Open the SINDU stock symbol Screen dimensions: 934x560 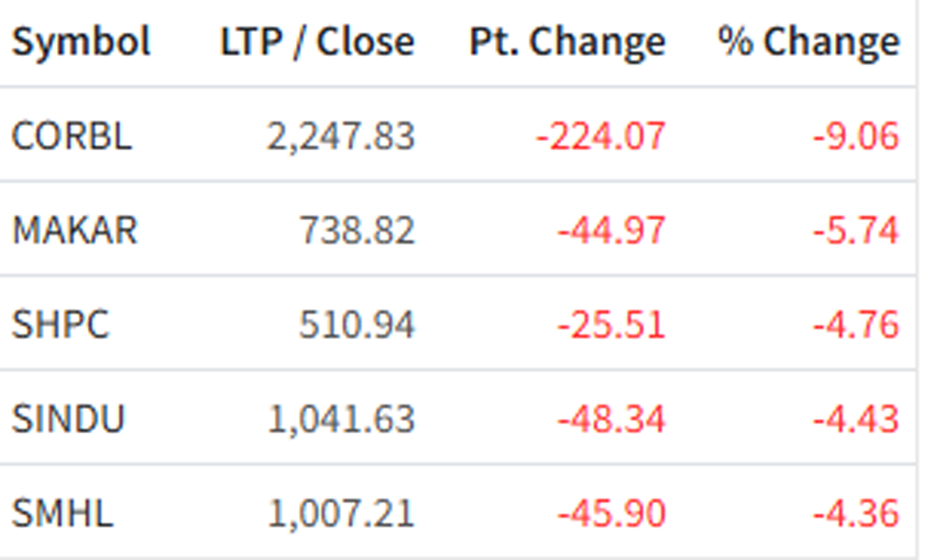68,418
